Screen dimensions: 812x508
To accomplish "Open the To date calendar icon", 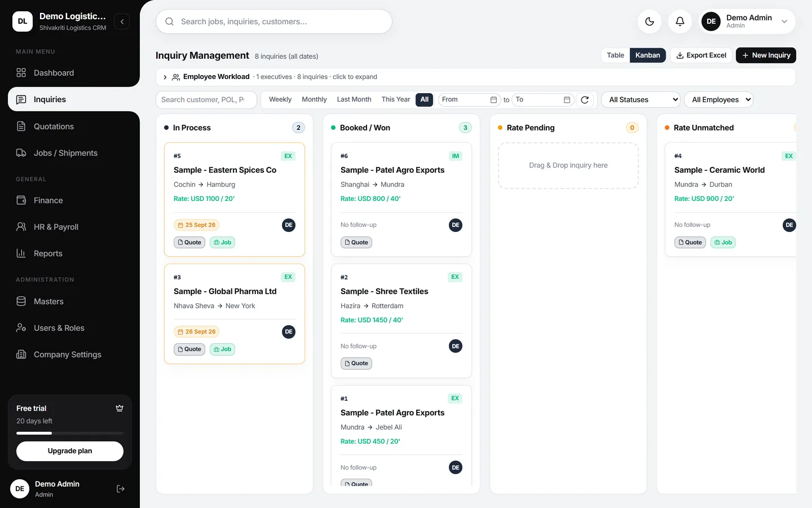I will (x=567, y=100).
